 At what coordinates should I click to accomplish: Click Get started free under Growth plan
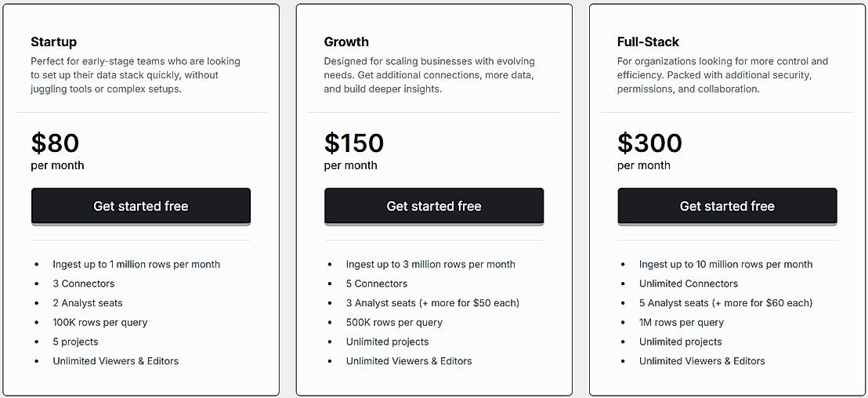pos(434,206)
